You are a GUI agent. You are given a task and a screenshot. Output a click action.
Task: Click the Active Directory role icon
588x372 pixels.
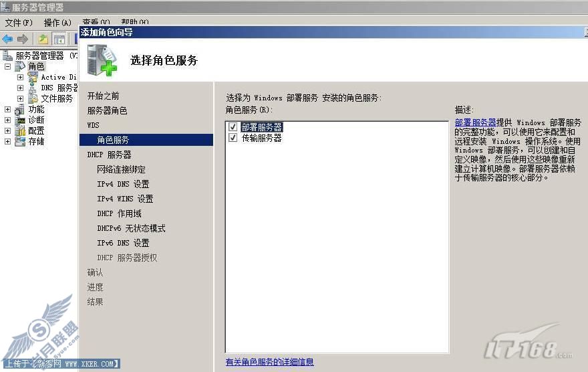pyautogui.click(x=33, y=77)
